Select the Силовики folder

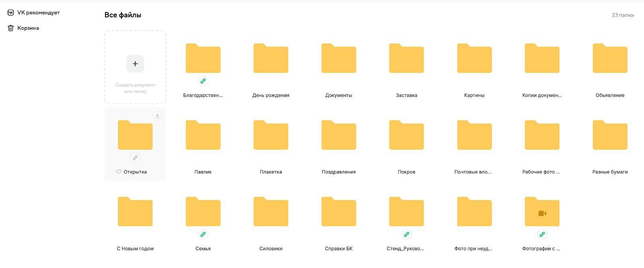coord(271,212)
